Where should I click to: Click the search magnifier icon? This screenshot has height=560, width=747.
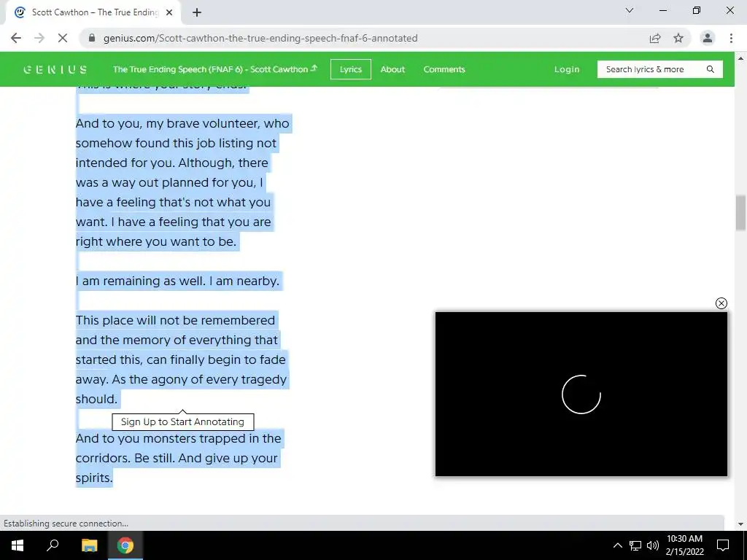point(711,69)
